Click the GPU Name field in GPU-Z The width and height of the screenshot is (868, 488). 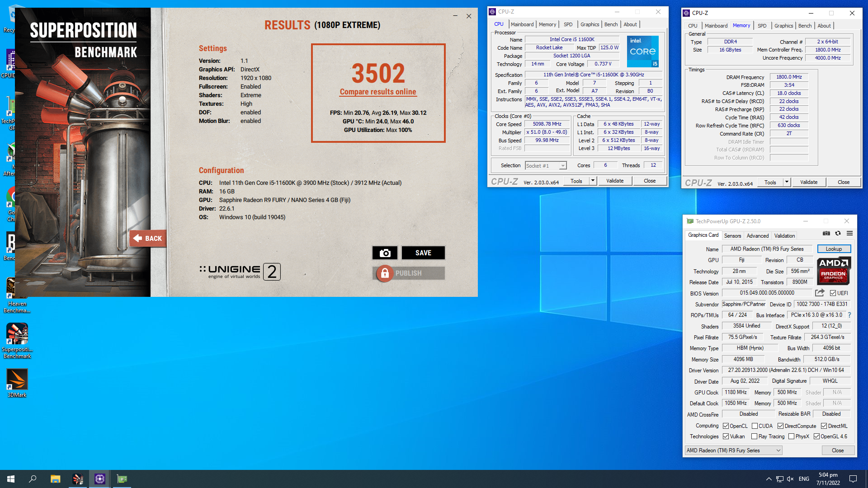pos(767,249)
